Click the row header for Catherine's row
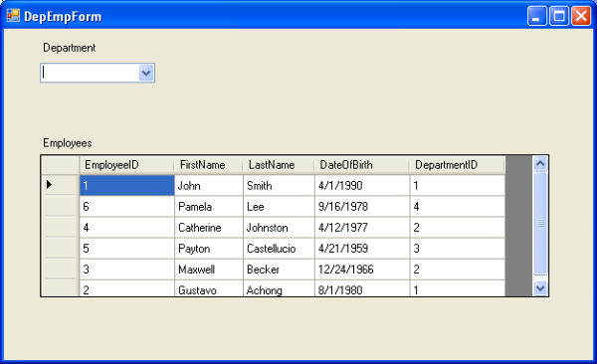The width and height of the screenshot is (597, 364). pos(60,228)
